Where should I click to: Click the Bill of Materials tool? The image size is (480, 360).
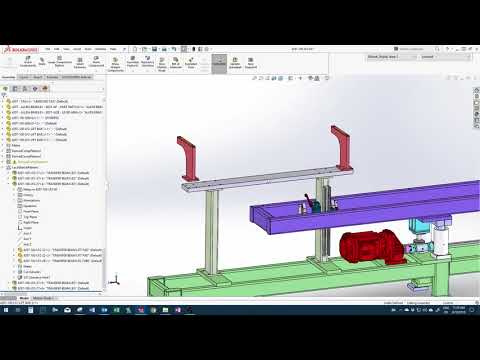pyautogui.click(x=176, y=63)
